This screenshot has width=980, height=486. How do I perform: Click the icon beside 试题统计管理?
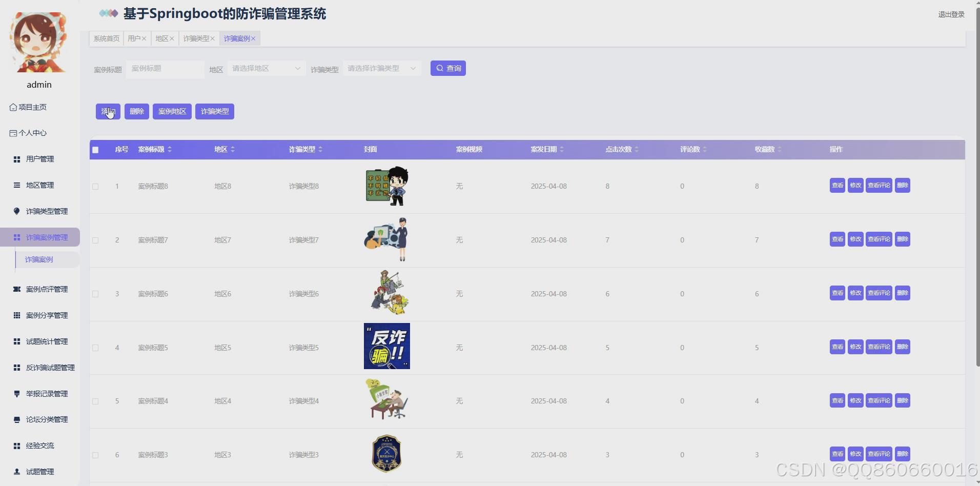[17, 341]
